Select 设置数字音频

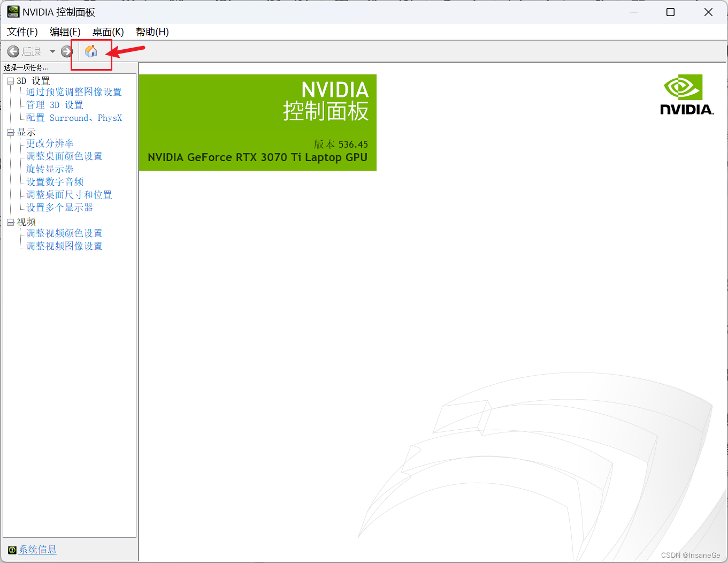tap(55, 182)
